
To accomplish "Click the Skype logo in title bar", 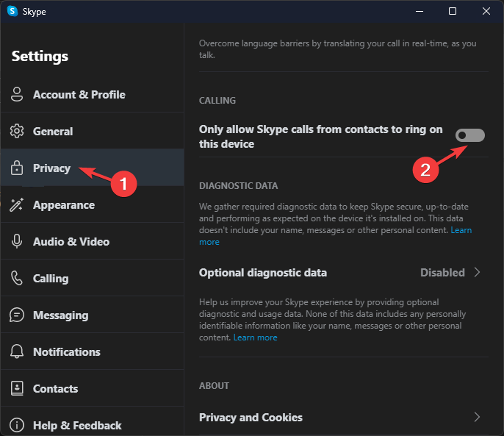I will point(12,11).
